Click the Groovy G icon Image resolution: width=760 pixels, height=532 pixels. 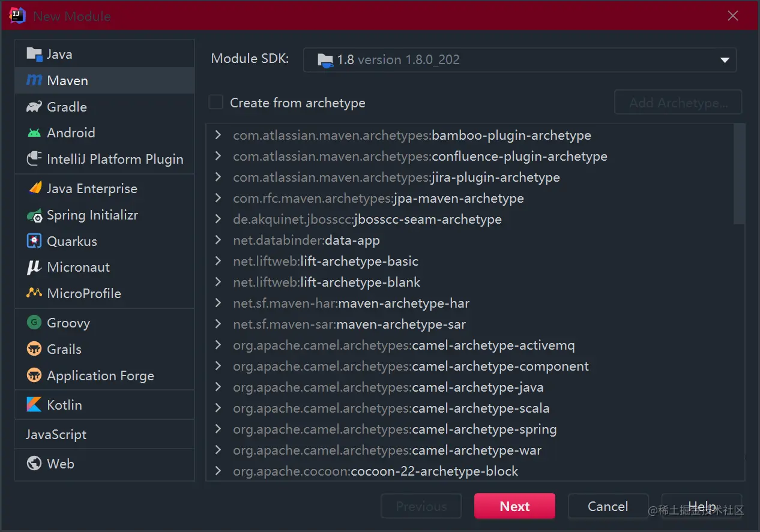34,323
